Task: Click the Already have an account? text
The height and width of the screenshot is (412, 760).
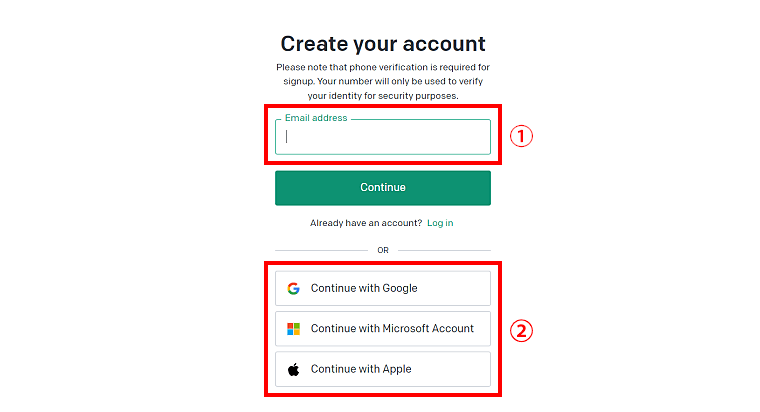Action: (366, 223)
